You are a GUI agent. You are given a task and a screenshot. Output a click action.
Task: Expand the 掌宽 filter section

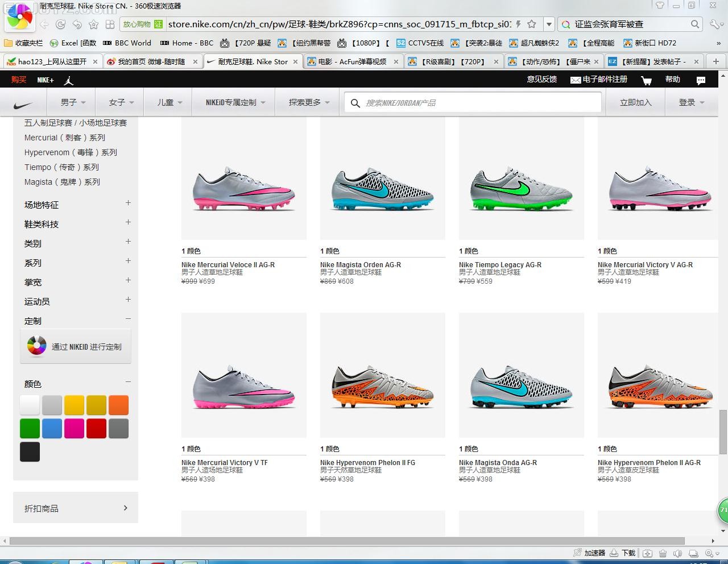click(128, 280)
